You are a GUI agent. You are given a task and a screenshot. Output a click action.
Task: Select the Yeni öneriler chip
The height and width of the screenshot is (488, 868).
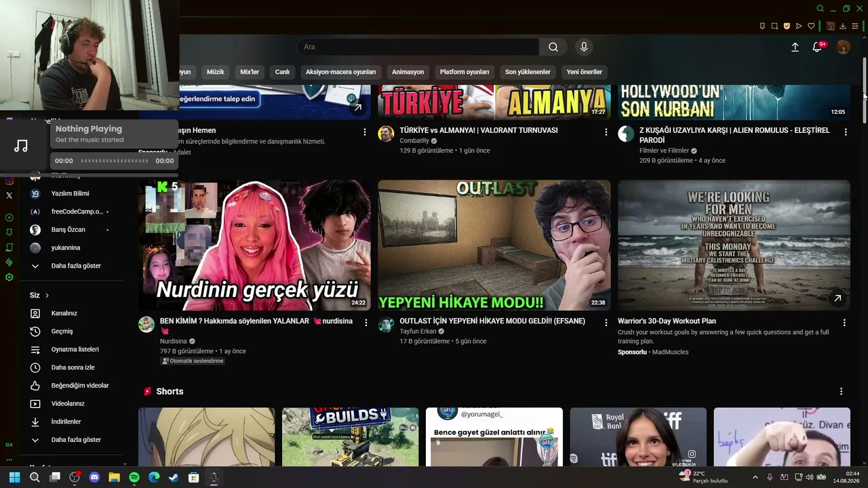tap(585, 72)
